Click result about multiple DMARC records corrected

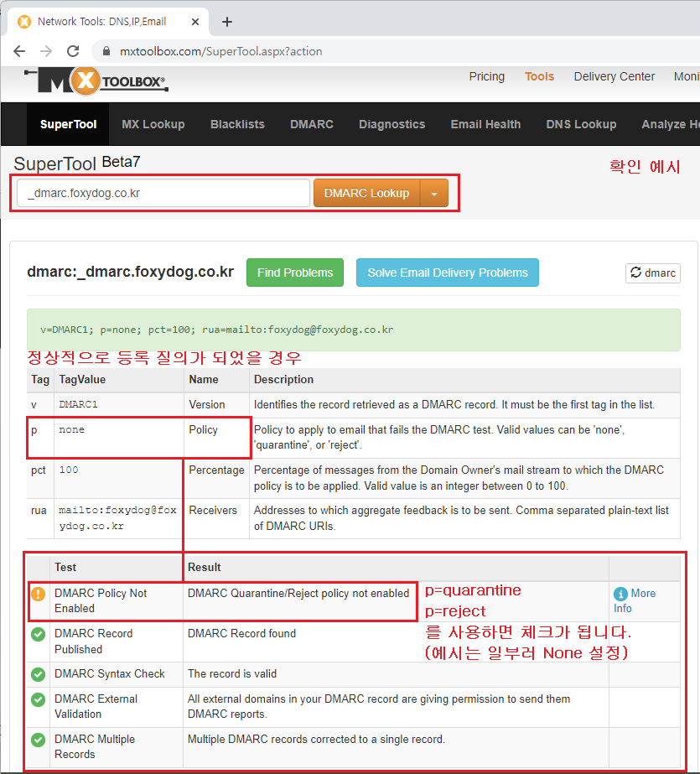pos(316,739)
